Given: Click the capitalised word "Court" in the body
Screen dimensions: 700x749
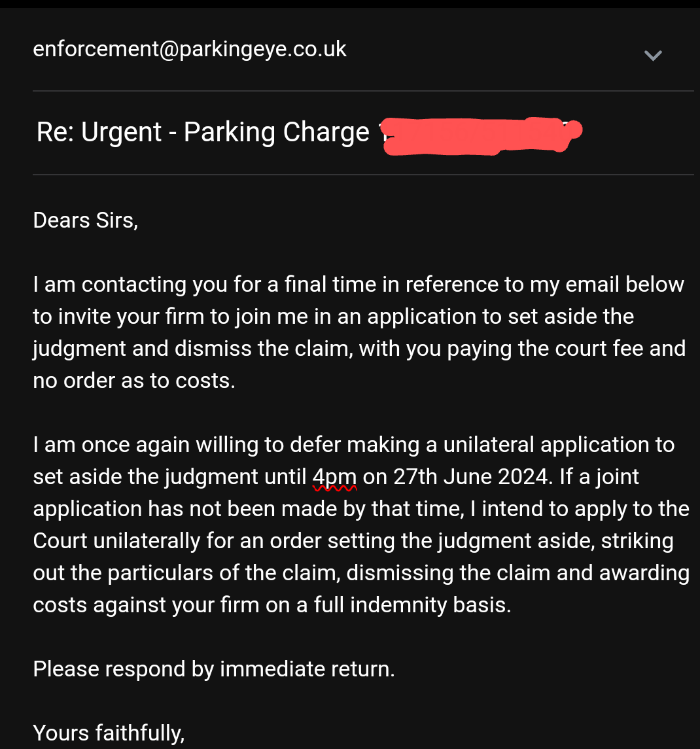Looking at the screenshot, I should pyautogui.click(x=61, y=541).
